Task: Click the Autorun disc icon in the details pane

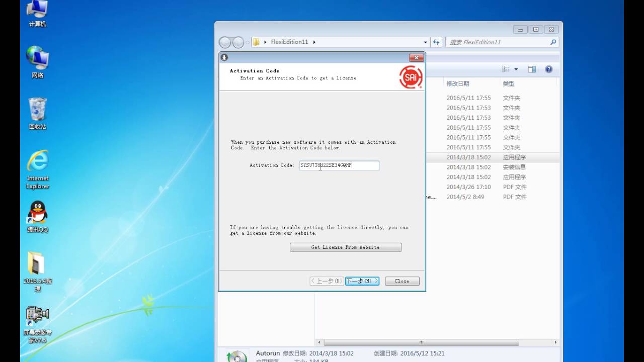Action: 236,355
